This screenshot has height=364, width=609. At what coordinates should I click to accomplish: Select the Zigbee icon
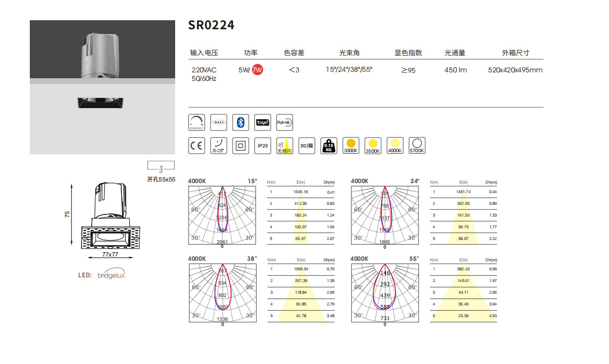coord(284,122)
